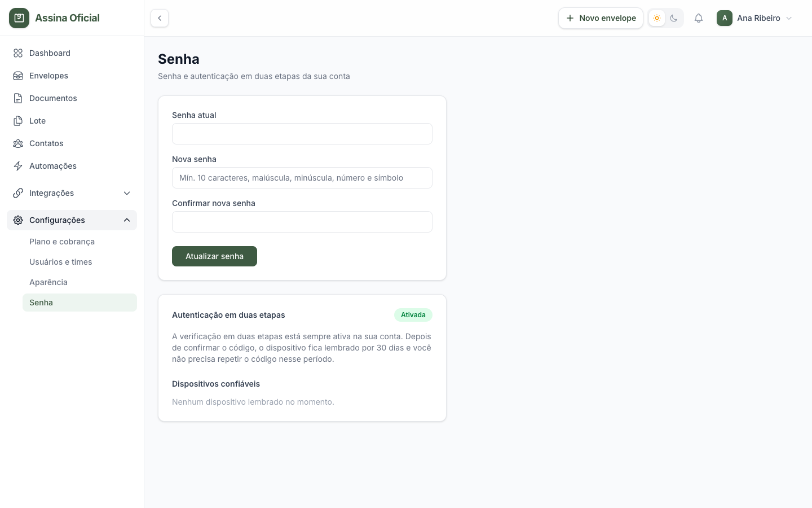Viewport: 812px width, 508px height.
Task: Open Dashboard from sidebar icon
Action: (x=18, y=53)
